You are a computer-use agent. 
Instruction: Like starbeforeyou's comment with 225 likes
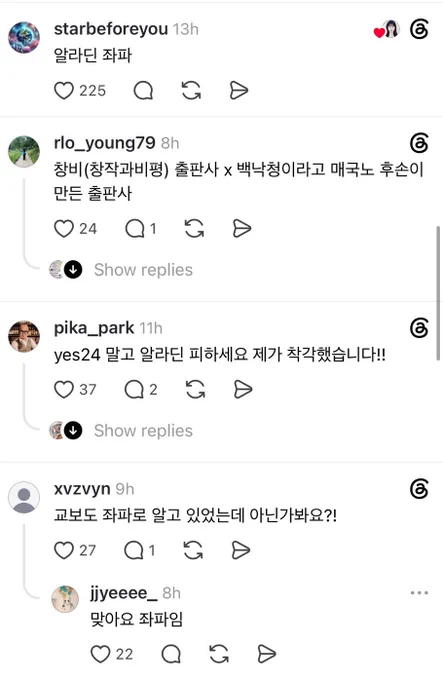(x=64, y=91)
